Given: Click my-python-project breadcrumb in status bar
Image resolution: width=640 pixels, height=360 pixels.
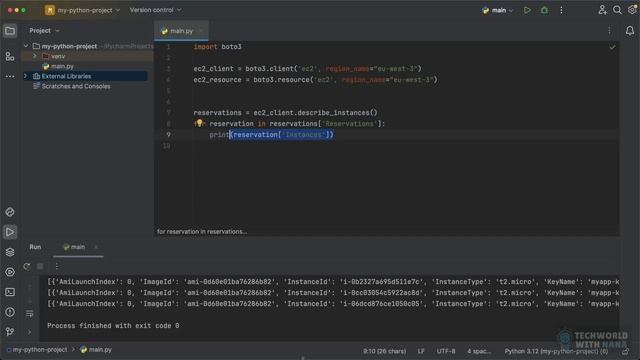Looking at the screenshot, I should coord(37,350).
